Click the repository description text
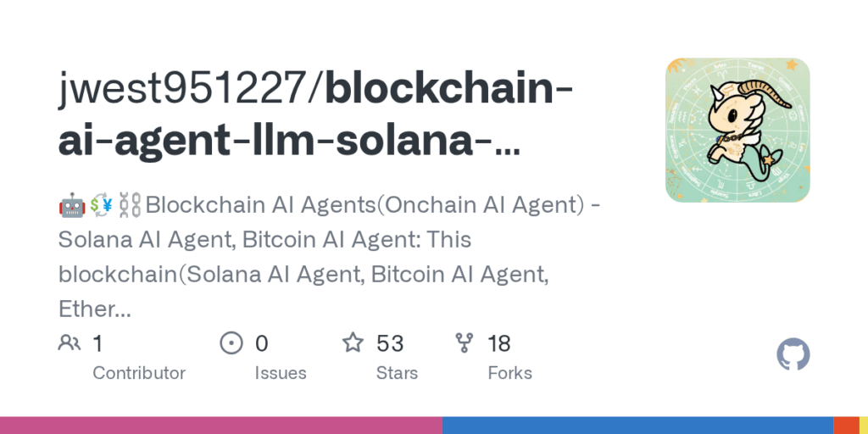Screen dimensions: 868x434 point(331,257)
